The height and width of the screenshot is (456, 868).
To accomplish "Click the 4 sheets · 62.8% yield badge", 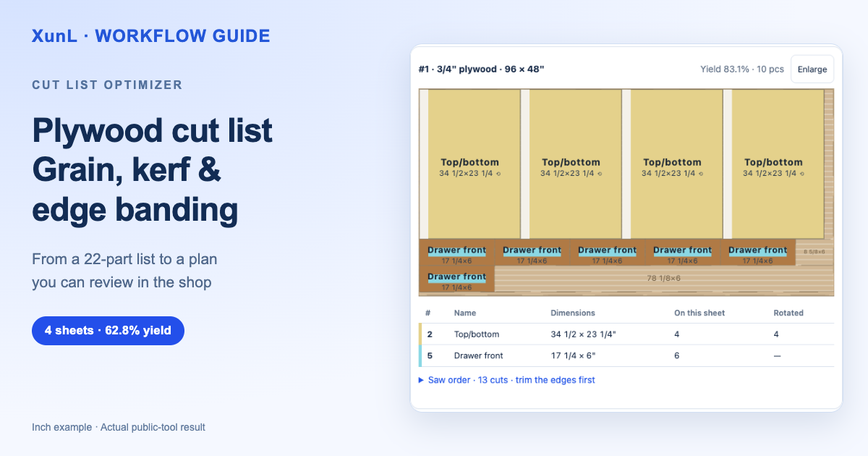I will click(x=108, y=331).
